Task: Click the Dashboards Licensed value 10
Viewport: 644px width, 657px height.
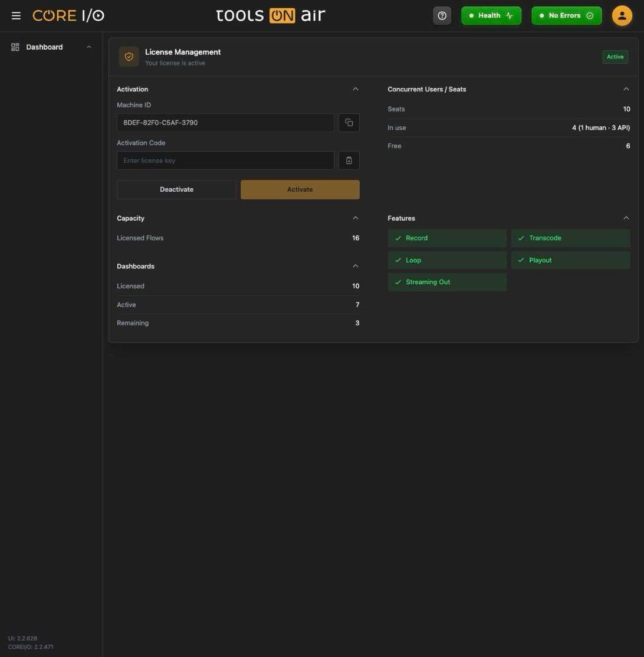Action: tap(355, 286)
